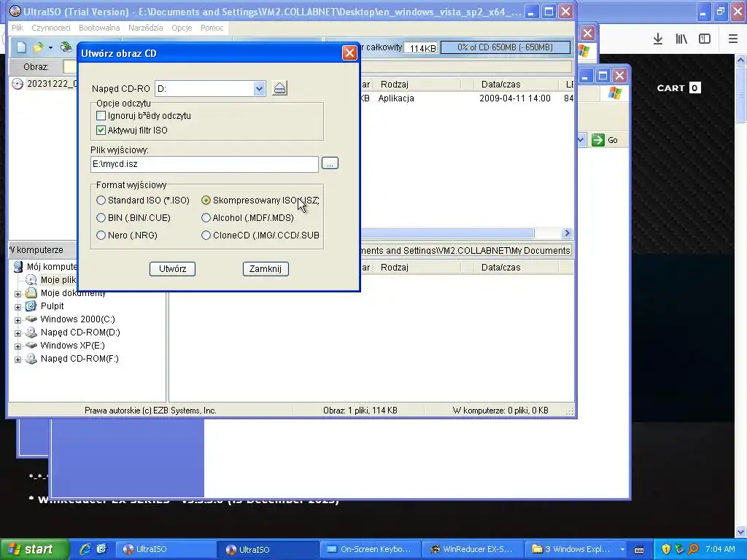Close the Utwórz obraz CD dialog
Viewport: 747px width, 560px height.
click(349, 52)
